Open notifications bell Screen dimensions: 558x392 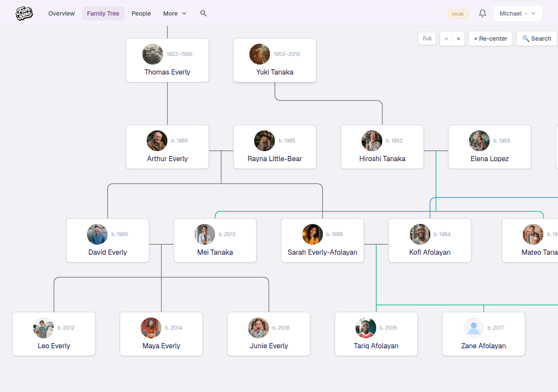coord(483,13)
